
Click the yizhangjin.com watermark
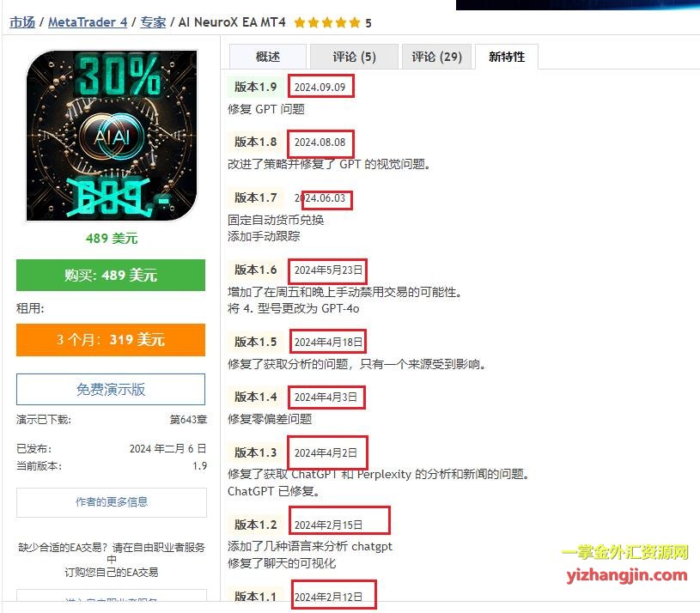[627, 575]
